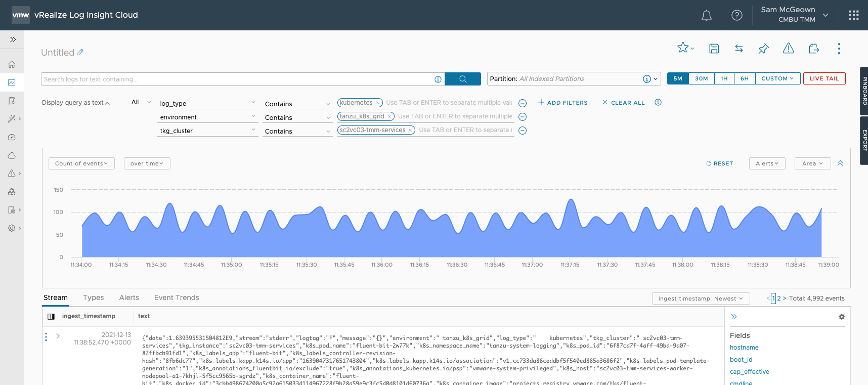Reset the chart with RESET
The image size is (868, 385).
(x=720, y=163)
